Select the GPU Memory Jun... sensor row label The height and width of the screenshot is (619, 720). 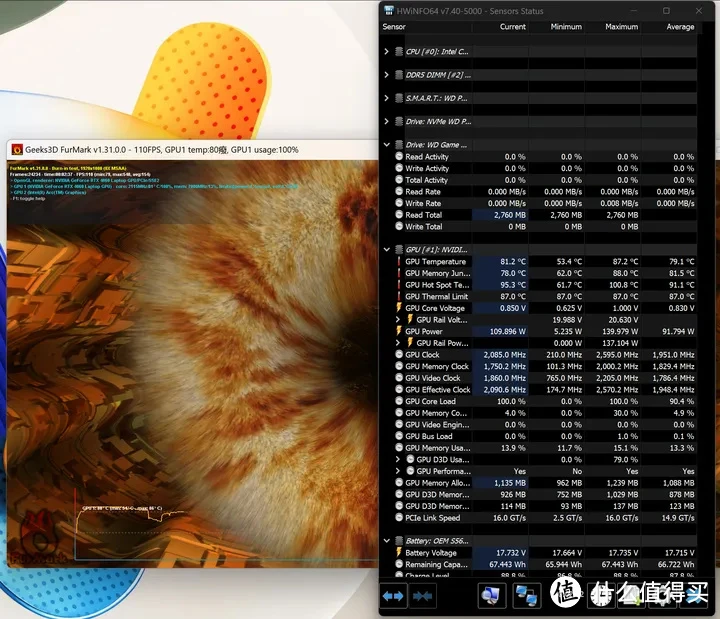(x=438, y=273)
